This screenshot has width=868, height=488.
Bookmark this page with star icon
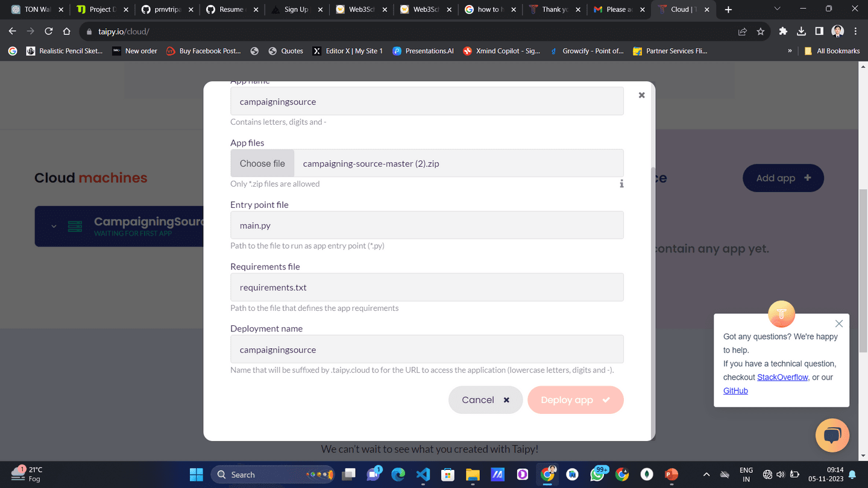click(761, 31)
